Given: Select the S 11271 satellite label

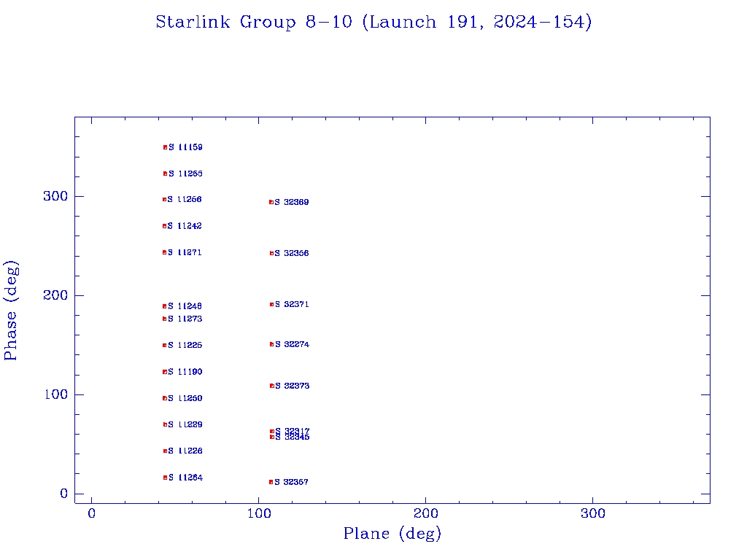Looking at the screenshot, I should click(x=185, y=252).
